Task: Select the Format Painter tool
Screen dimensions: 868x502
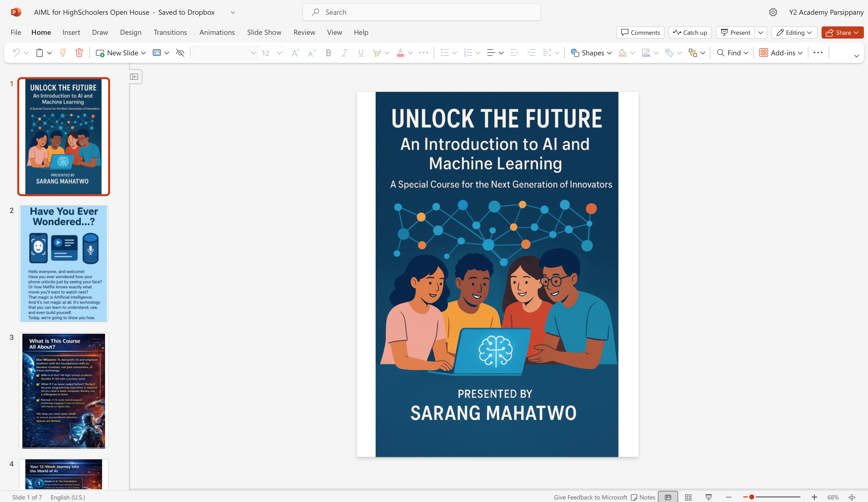Action: (62, 53)
